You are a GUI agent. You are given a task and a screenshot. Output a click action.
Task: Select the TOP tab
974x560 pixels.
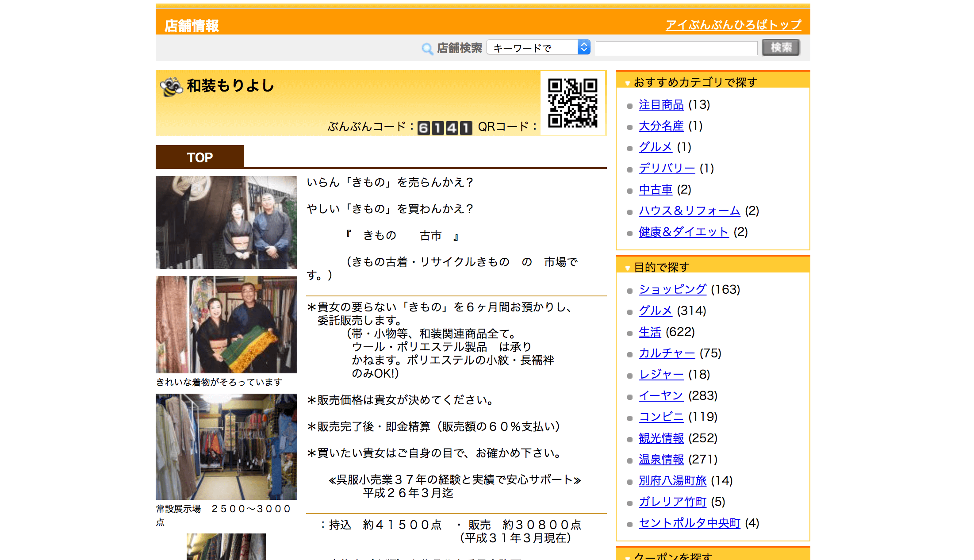199,157
